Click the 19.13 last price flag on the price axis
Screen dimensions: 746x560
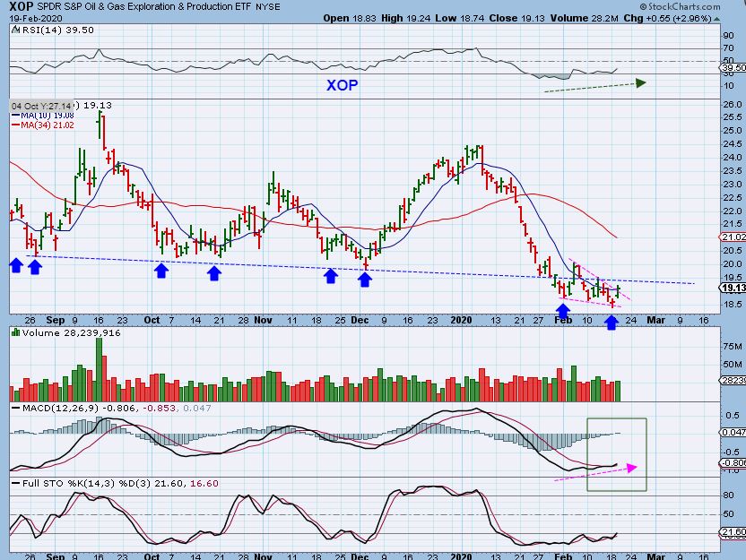coord(733,289)
